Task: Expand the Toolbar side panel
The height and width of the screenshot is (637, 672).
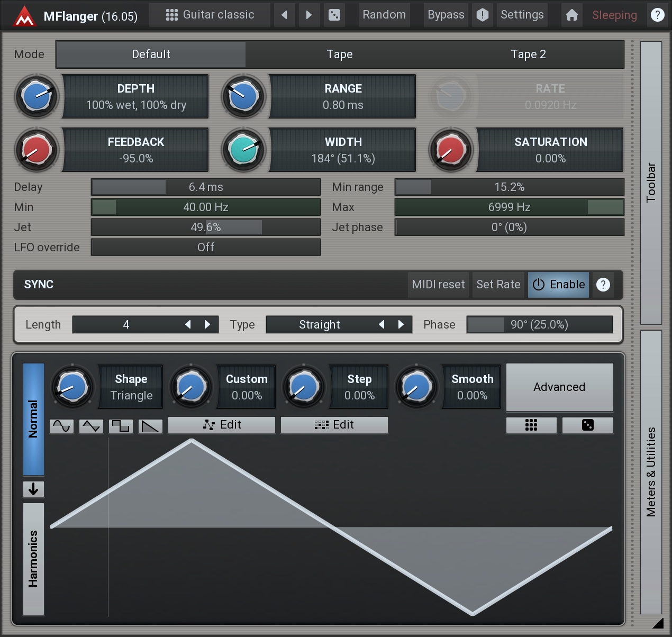Action: [x=651, y=183]
